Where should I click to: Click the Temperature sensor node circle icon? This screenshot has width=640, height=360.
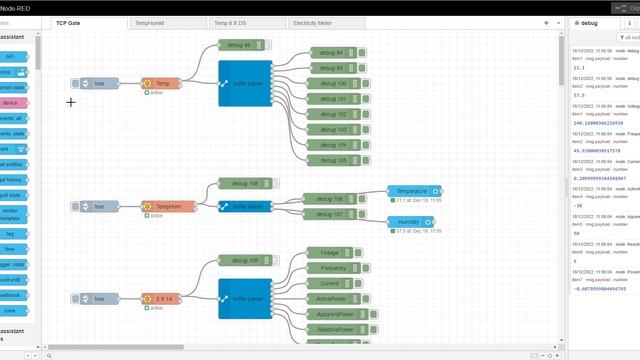[436, 191]
